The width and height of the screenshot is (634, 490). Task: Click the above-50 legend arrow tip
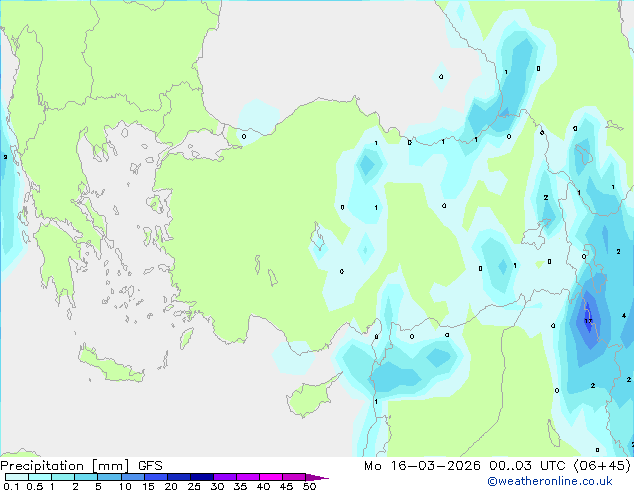(317, 477)
